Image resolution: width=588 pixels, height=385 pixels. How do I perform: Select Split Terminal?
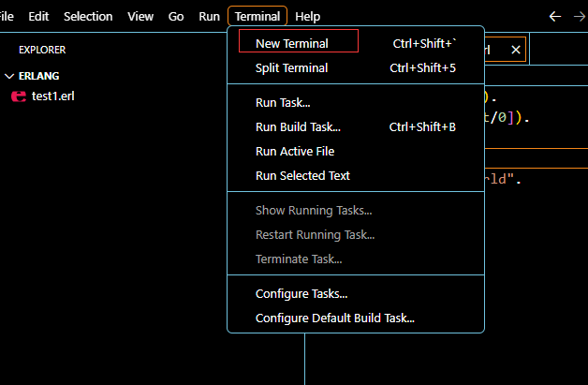[291, 67]
